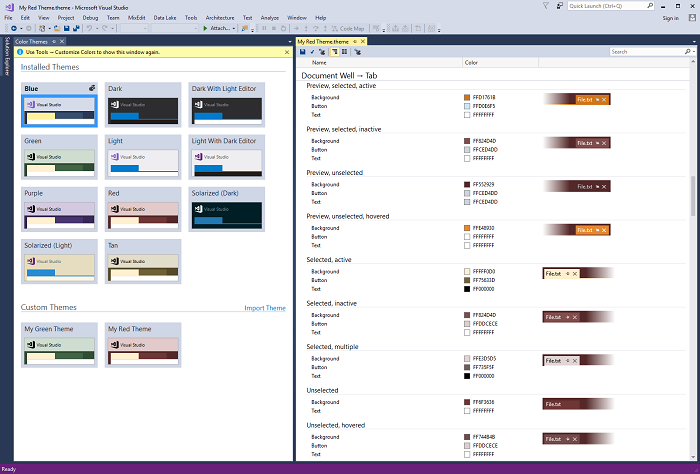Click the FF75633D button color swatch

pos(467,280)
